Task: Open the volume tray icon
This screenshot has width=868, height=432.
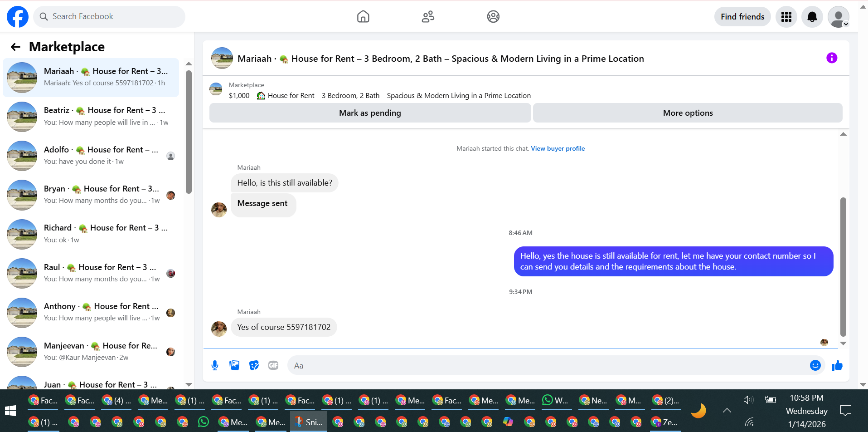Action: 748,400
